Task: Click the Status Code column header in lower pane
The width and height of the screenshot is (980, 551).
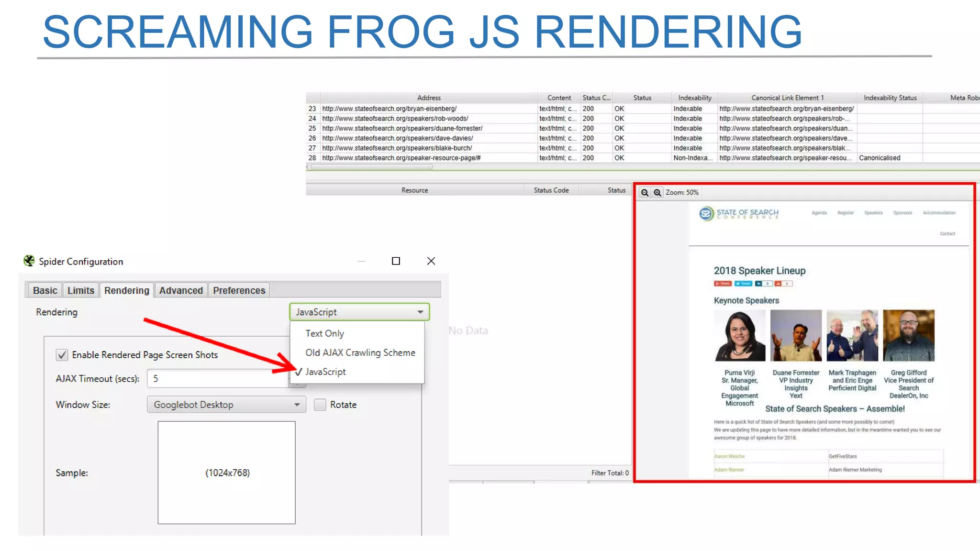Action: [x=551, y=190]
